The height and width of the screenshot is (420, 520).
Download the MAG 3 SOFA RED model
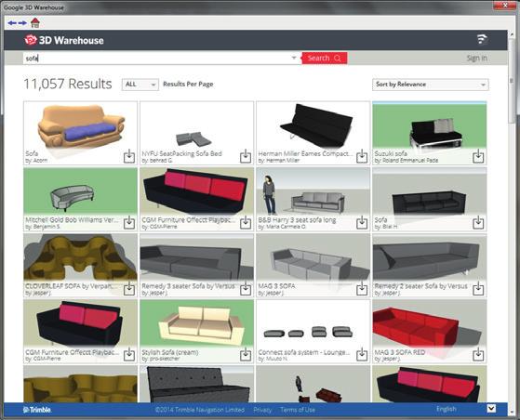click(x=478, y=355)
